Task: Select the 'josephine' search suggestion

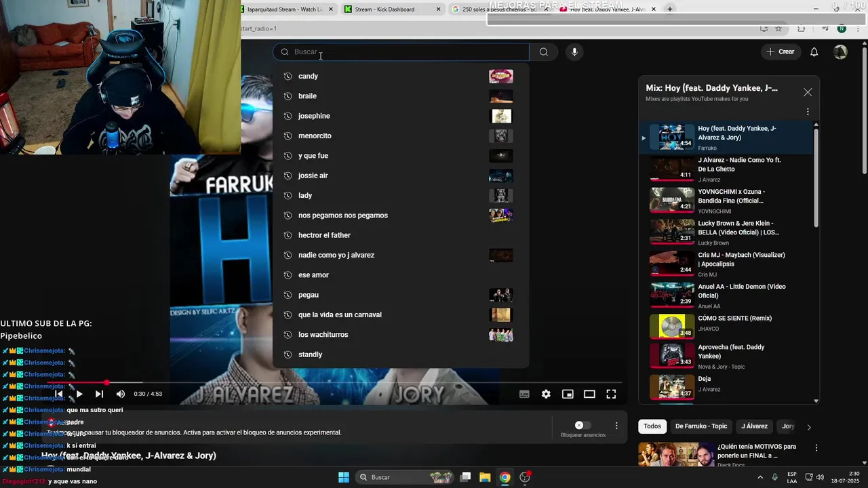Action: point(400,116)
